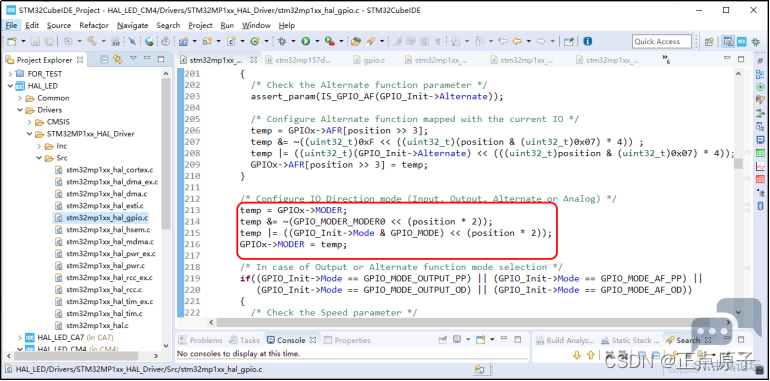
Task: Toggle Link with Editor in Project Explorer
Action: [x=117, y=59]
